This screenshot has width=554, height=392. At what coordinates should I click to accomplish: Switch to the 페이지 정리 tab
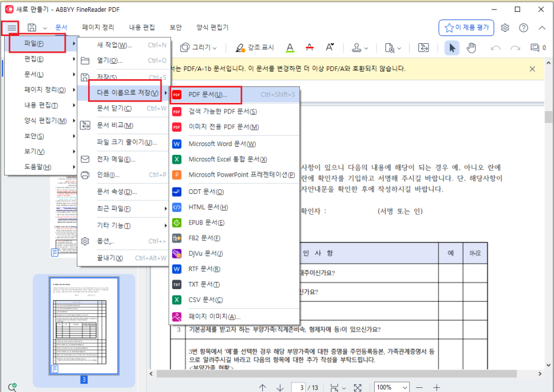[x=98, y=28]
